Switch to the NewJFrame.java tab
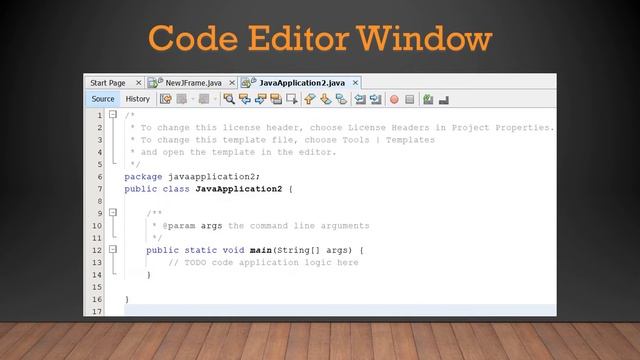640x360 pixels. pyautogui.click(x=193, y=83)
